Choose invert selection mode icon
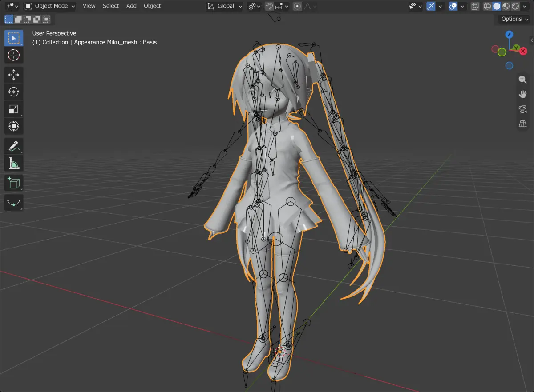534x392 pixels. pyautogui.click(x=37, y=19)
